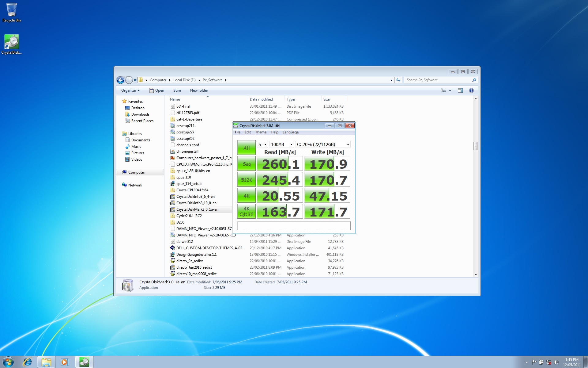
Task: Click the search magnifier icon
Action: (474, 80)
